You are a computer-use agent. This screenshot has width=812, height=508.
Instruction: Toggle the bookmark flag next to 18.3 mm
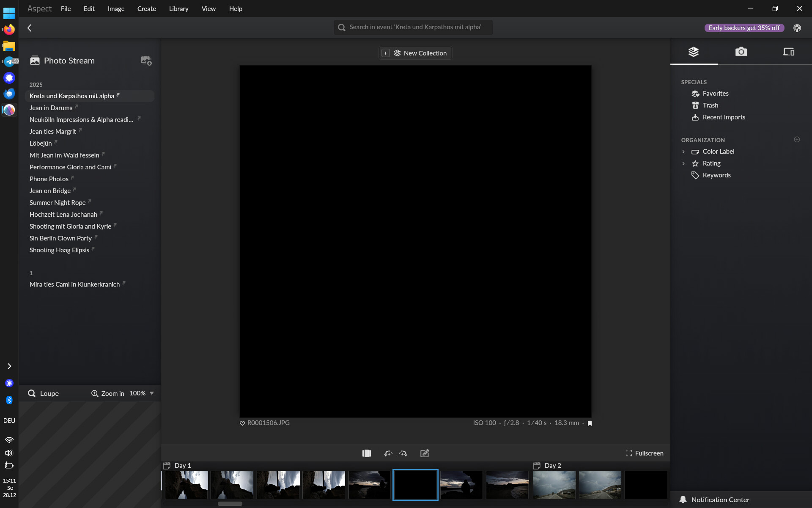[590, 423]
